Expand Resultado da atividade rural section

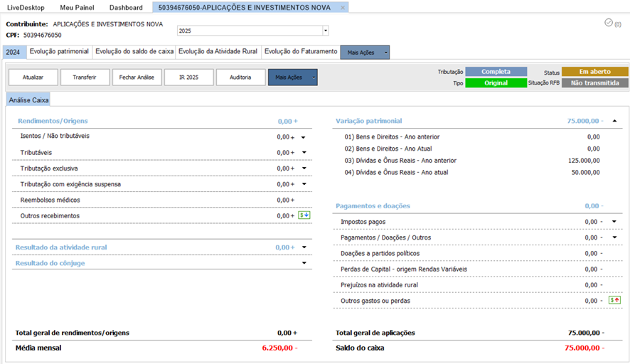[304, 247]
